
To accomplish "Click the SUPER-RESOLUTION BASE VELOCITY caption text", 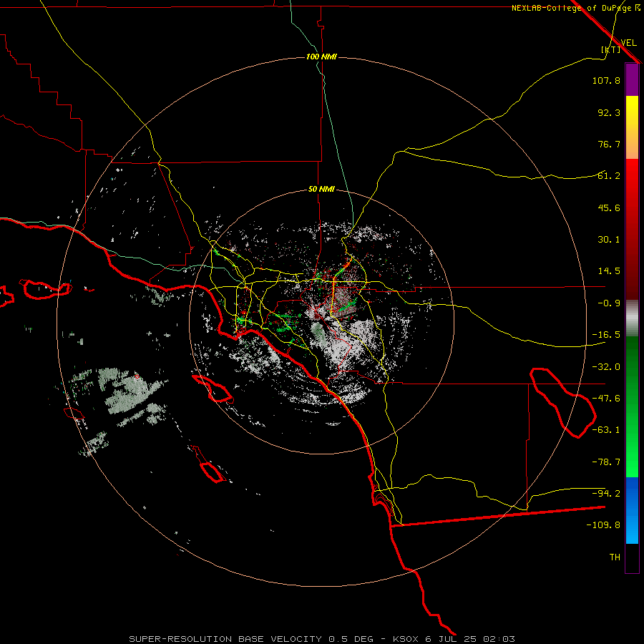I will point(225,639).
